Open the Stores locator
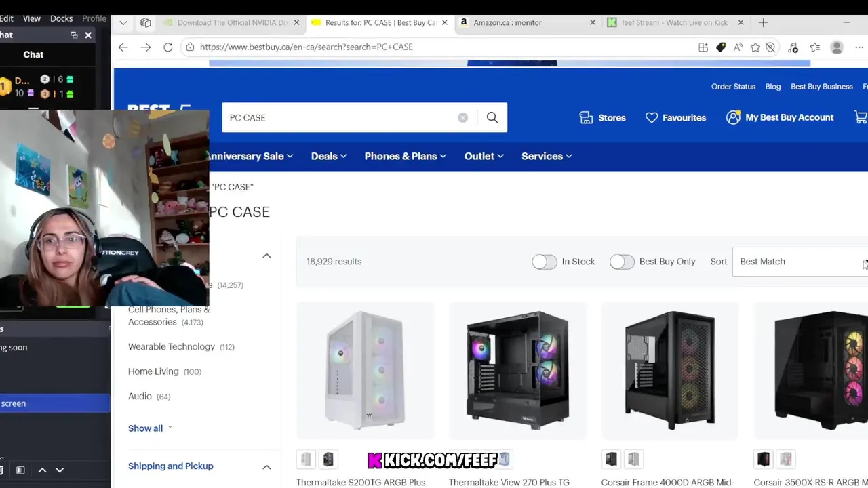The image size is (868, 488). point(602,117)
